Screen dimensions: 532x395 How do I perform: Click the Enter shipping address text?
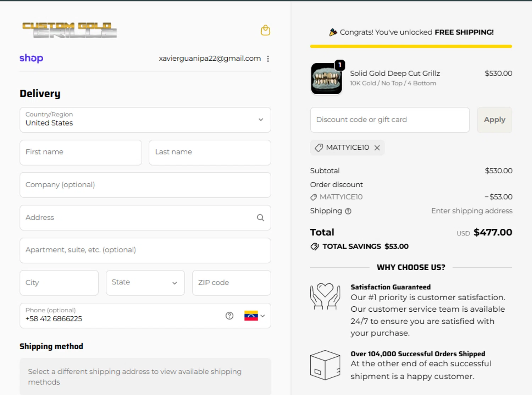tap(472, 211)
